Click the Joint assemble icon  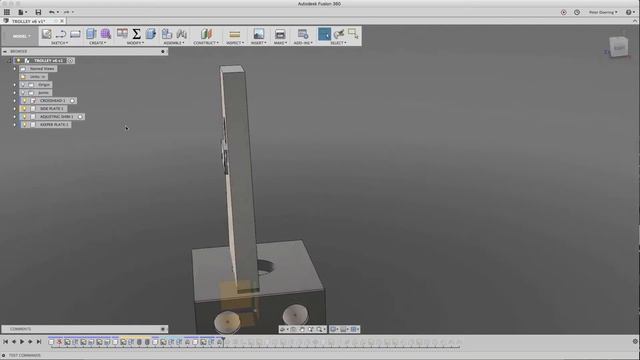[x=182, y=34]
